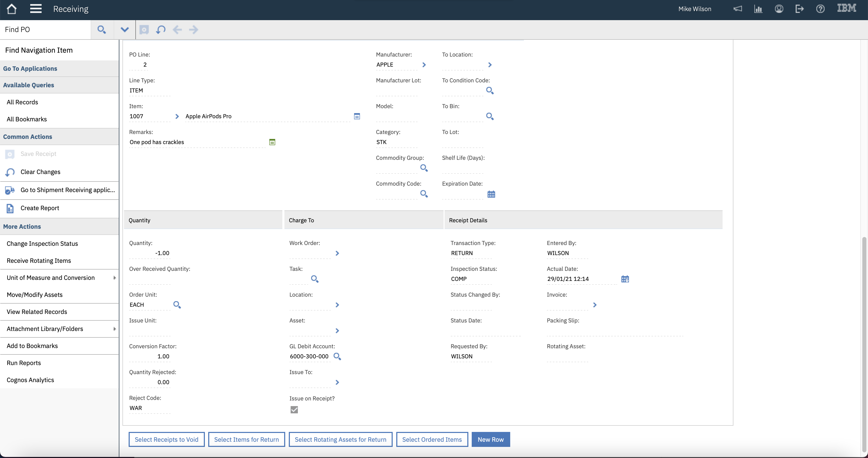Click the Manufacturer APPLE detail arrow
This screenshot has width=868, height=458.
coord(424,65)
